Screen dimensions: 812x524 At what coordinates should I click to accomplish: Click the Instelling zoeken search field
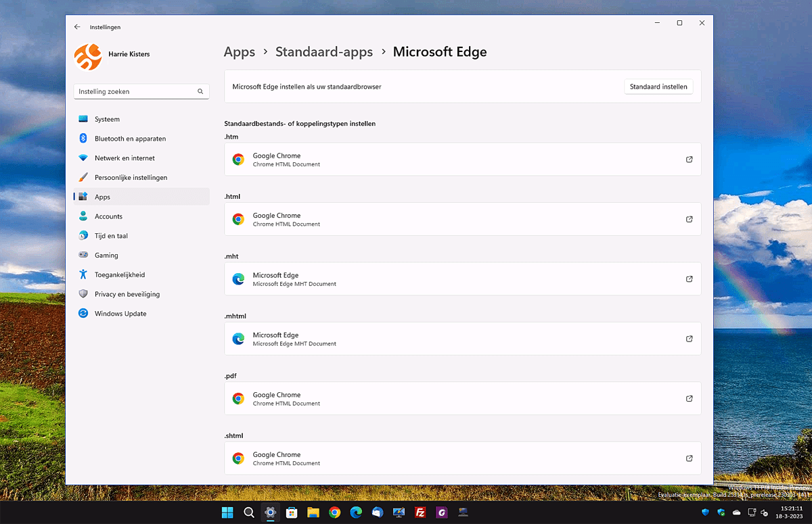click(141, 91)
